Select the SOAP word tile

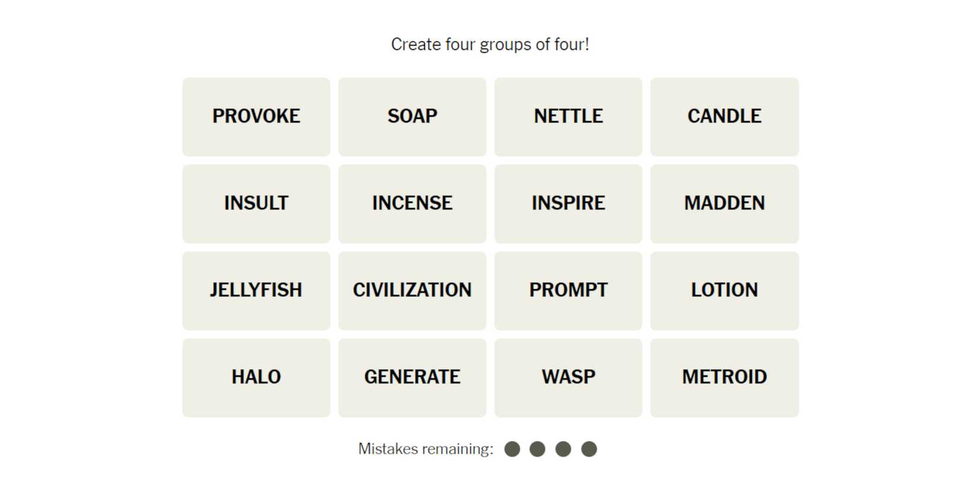click(x=412, y=116)
